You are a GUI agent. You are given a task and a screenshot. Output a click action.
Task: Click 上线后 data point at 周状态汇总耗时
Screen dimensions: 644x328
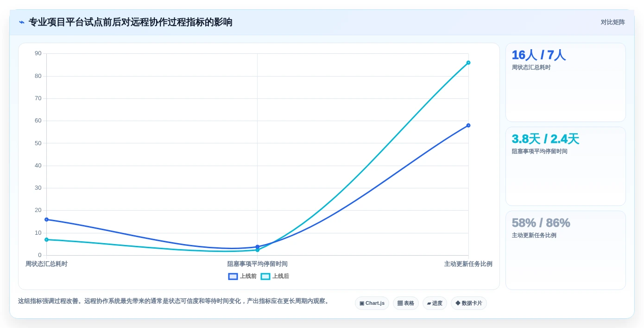point(46,239)
